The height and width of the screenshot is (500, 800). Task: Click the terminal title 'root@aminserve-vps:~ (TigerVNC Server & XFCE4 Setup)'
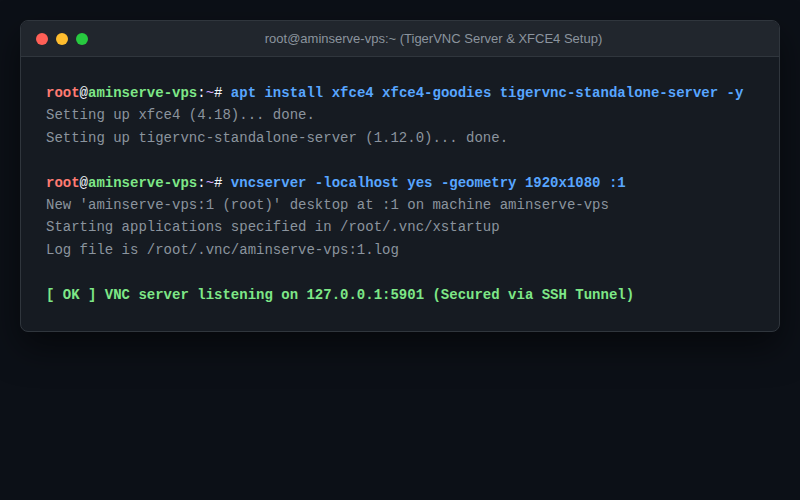(x=433, y=39)
